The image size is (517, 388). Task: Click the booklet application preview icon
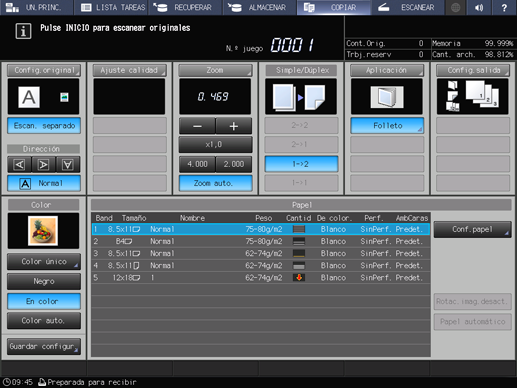pos(387,97)
